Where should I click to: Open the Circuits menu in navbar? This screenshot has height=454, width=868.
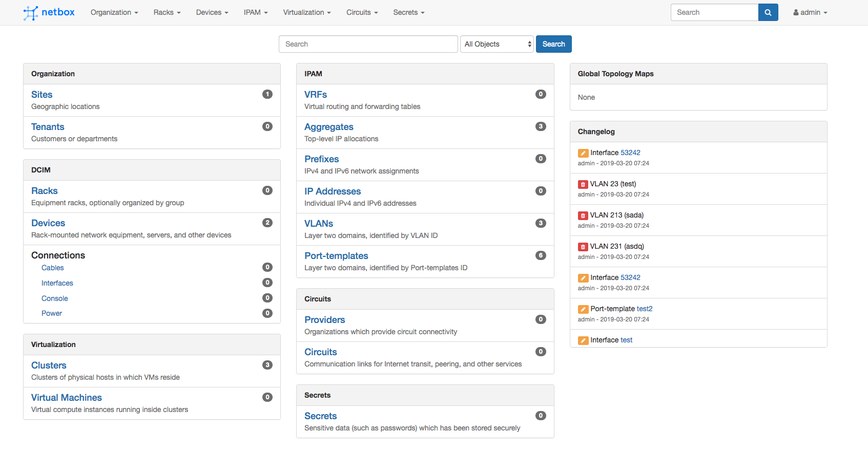(362, 12)
